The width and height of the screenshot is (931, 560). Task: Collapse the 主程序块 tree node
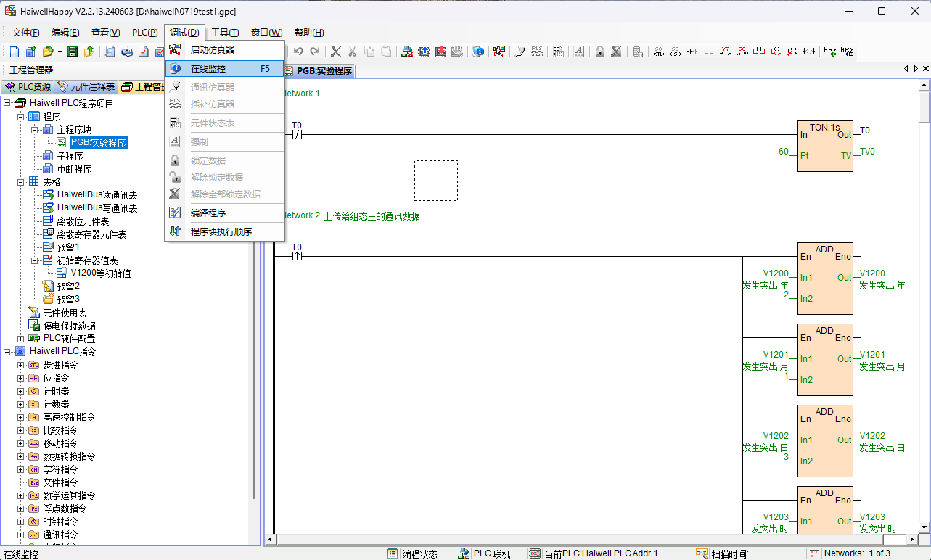pyautogui.click(x=35, y=130)
